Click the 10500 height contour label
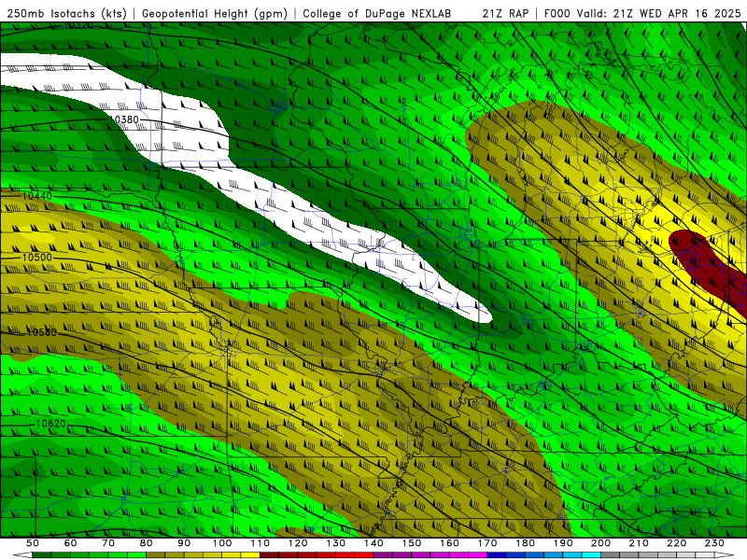747x560 pixels. 36,258
